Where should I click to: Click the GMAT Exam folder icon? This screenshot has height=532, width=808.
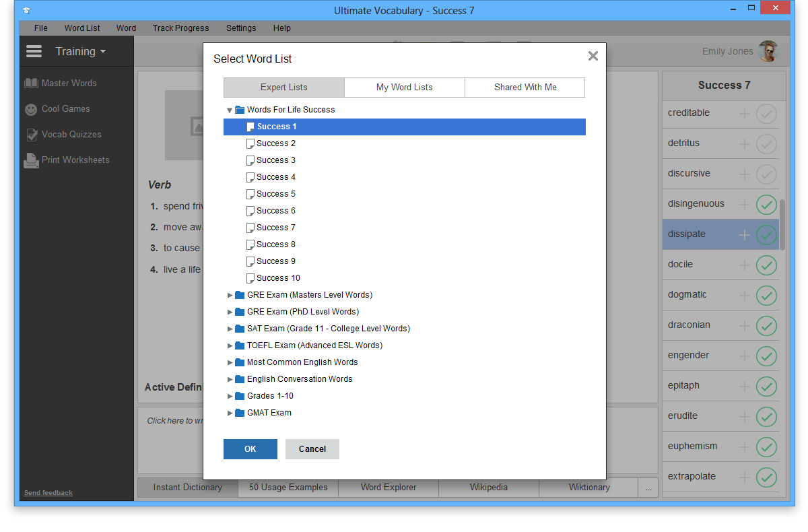point(240,413)
